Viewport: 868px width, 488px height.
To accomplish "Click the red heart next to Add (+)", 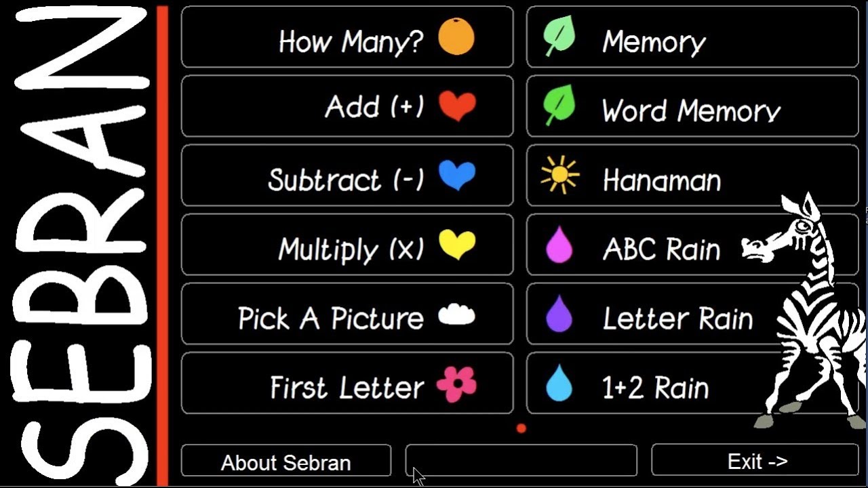I will click(x=457, y=106).
